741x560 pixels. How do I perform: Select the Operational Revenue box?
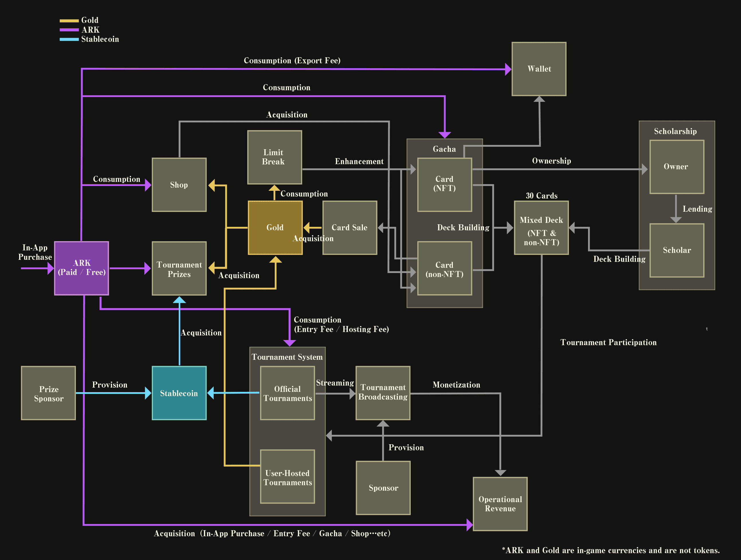coord(500,504)
